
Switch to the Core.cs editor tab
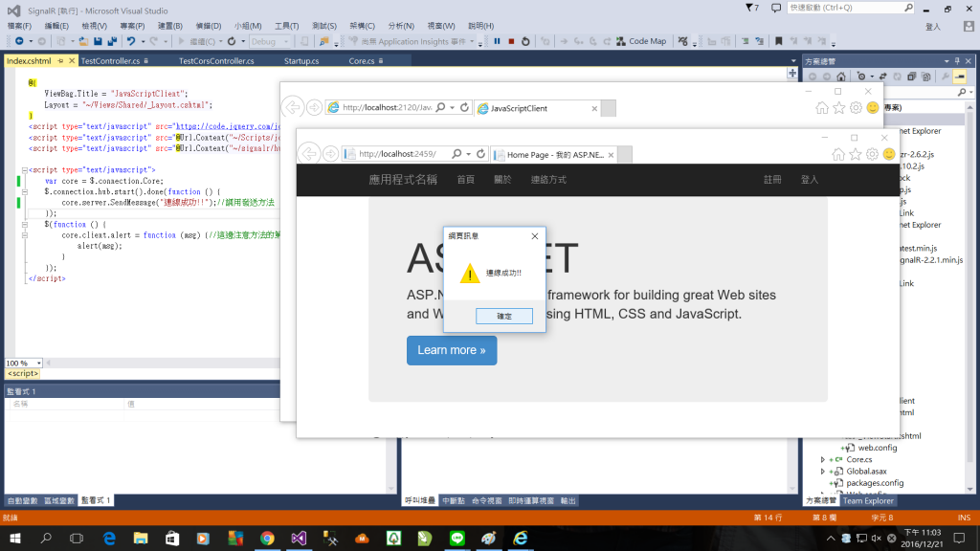(361, 61)
